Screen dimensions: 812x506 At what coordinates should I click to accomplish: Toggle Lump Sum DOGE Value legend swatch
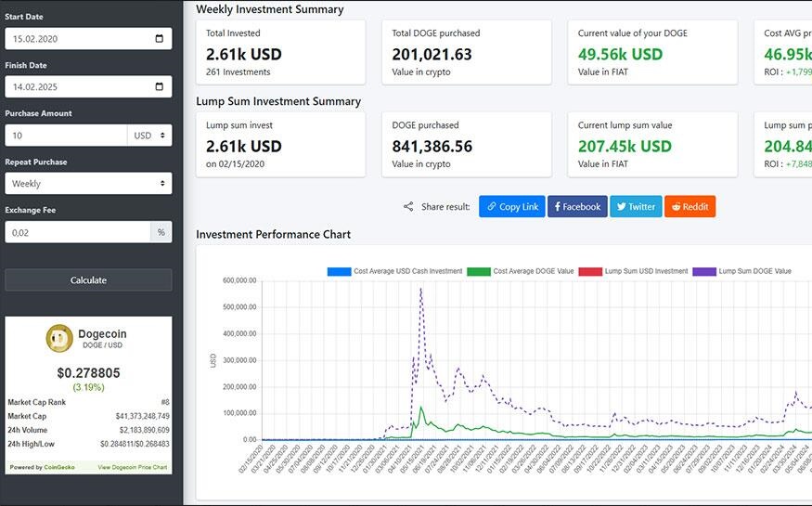coord(704,271)
